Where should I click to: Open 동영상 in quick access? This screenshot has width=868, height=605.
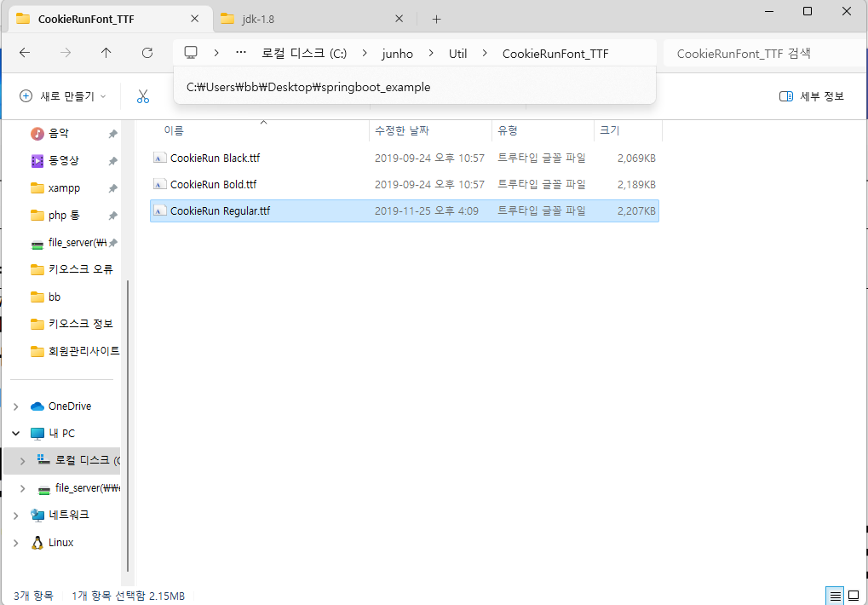coord(66,160)
